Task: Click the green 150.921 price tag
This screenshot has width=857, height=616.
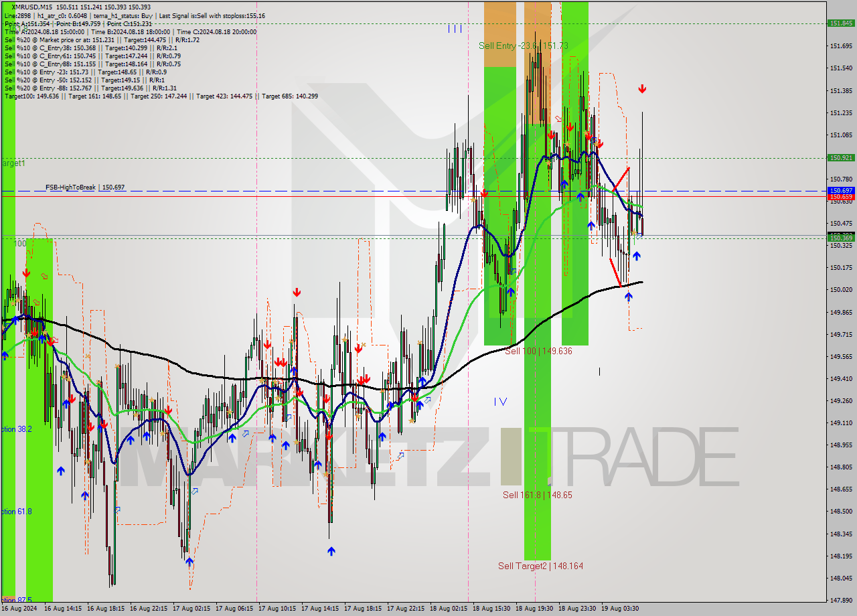Action: point(841,157)
